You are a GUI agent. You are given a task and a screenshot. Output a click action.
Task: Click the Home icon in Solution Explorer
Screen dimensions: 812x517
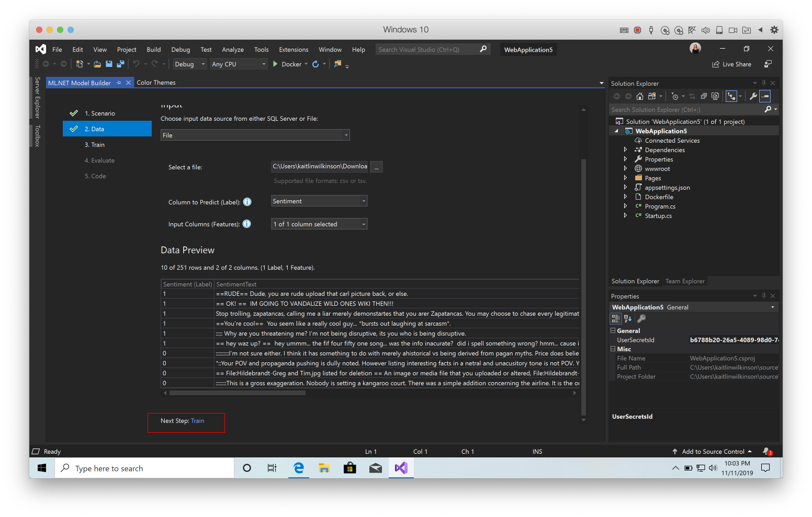coord(639,96)
